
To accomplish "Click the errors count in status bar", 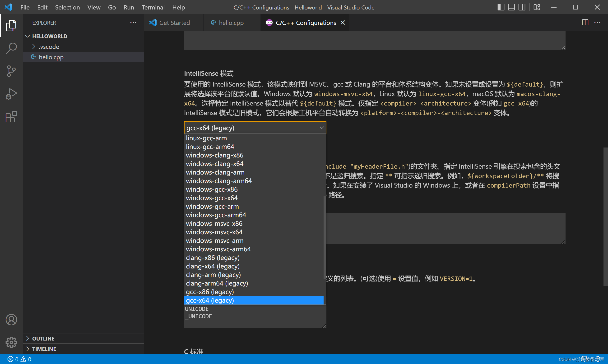I will click(13, 359).
